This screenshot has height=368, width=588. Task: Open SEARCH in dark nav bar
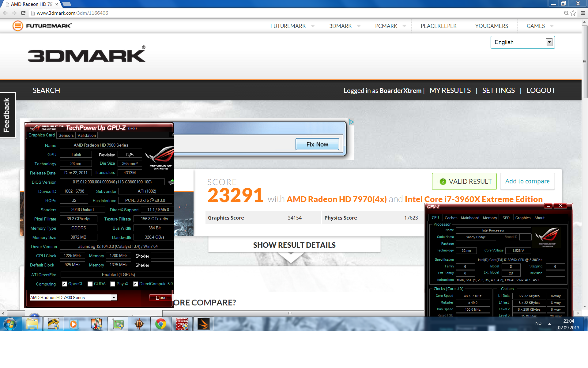[46, 90]
